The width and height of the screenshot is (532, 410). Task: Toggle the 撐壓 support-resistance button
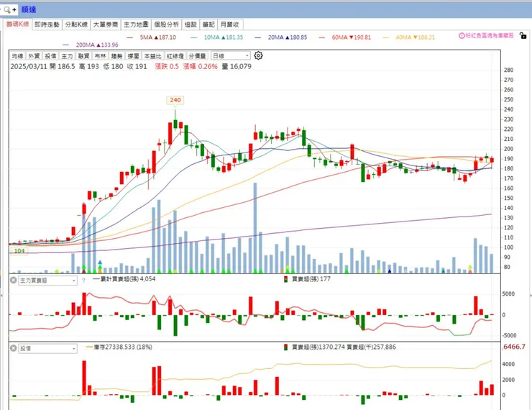tap(134, 56)
